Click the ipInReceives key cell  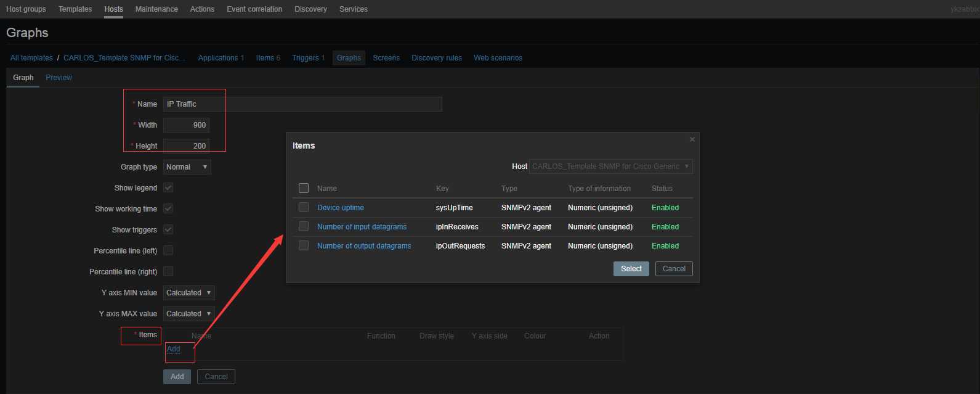click(x=457, y=227)
